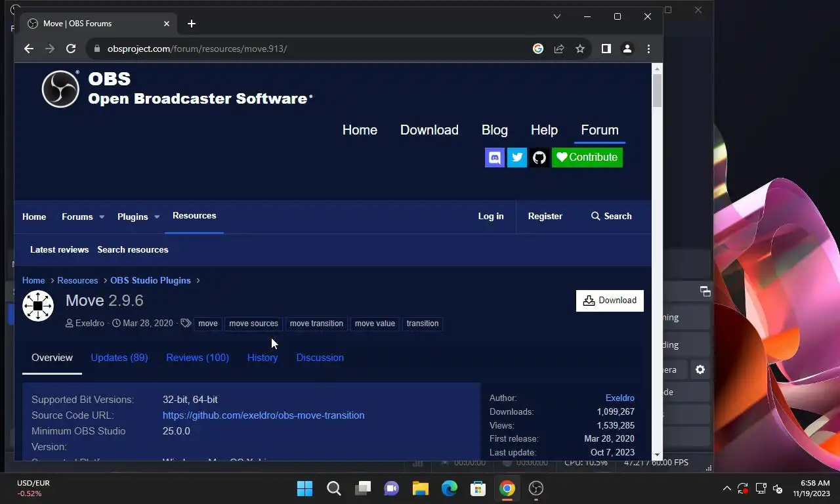Viewport: 840px width, 504px height.
Task: Click the page vertical scrollbar thumb
Action: 657,91
